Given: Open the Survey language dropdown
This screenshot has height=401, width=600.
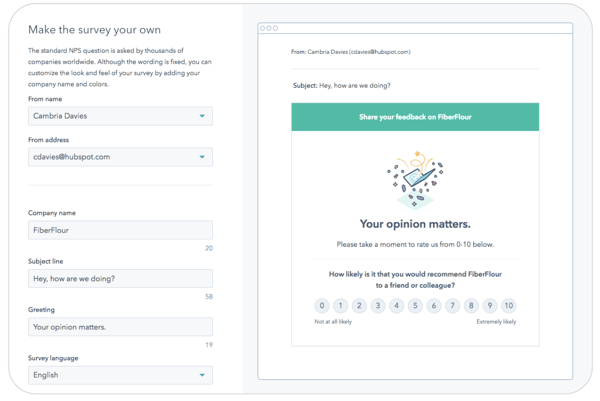Looking at the screenshot, I should click(x=120, y=375).
